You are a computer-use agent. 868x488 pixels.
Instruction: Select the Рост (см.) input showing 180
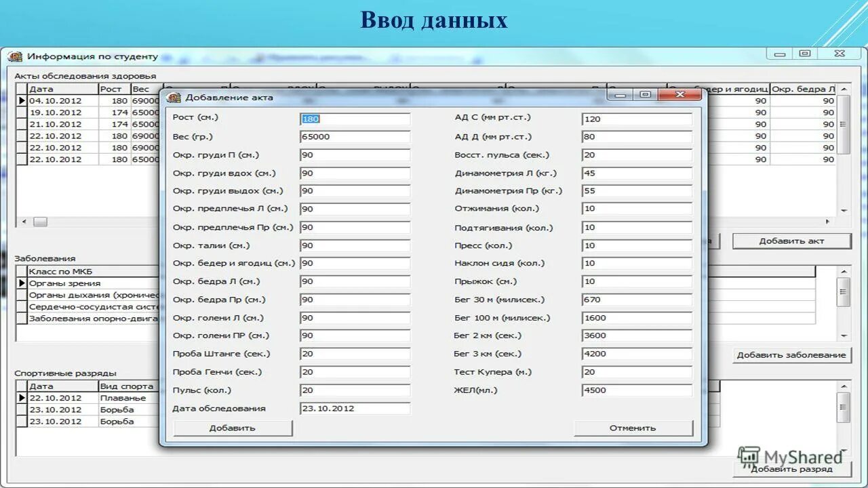(x=355, y=118)
